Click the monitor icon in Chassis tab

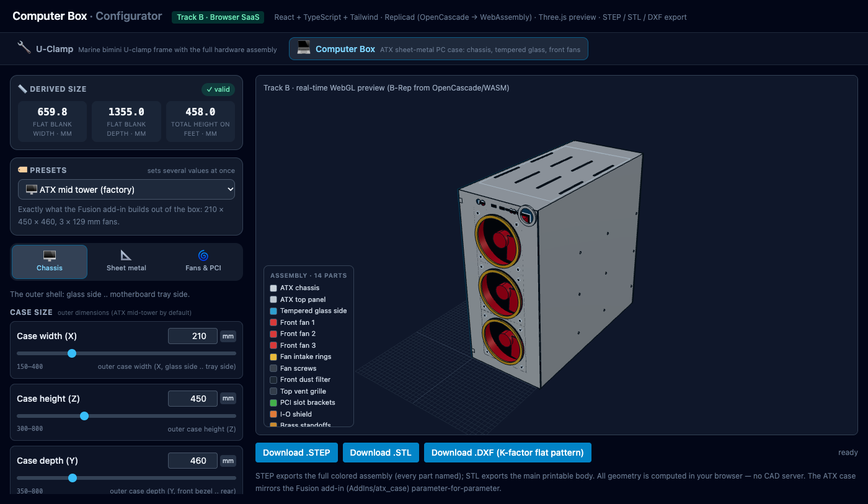tap(50, 255)
